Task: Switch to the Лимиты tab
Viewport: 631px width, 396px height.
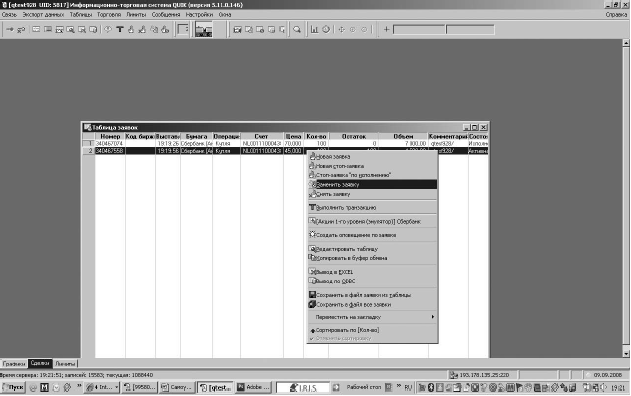Action: 65,363
